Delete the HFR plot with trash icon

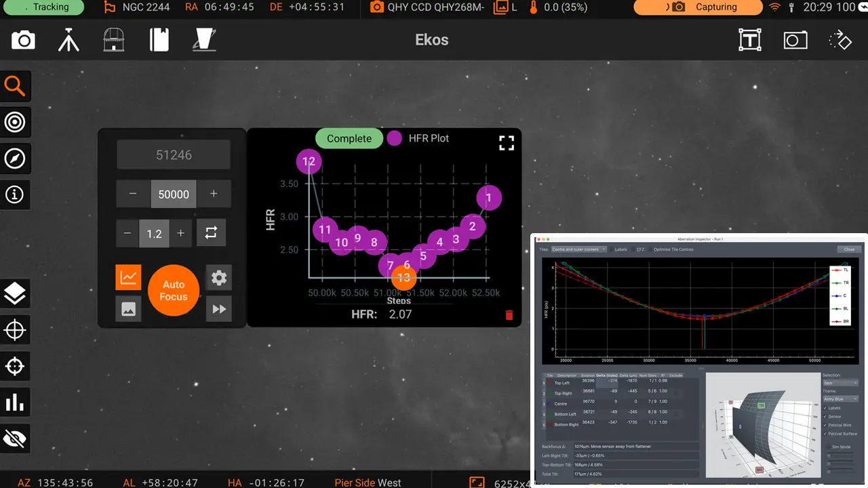pyautogui.click(x=509, y=315)
